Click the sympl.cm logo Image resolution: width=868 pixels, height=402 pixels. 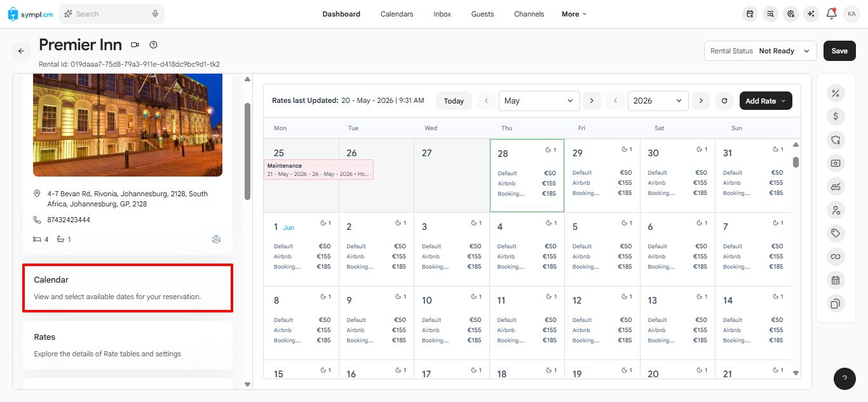(x=31, y=14)
